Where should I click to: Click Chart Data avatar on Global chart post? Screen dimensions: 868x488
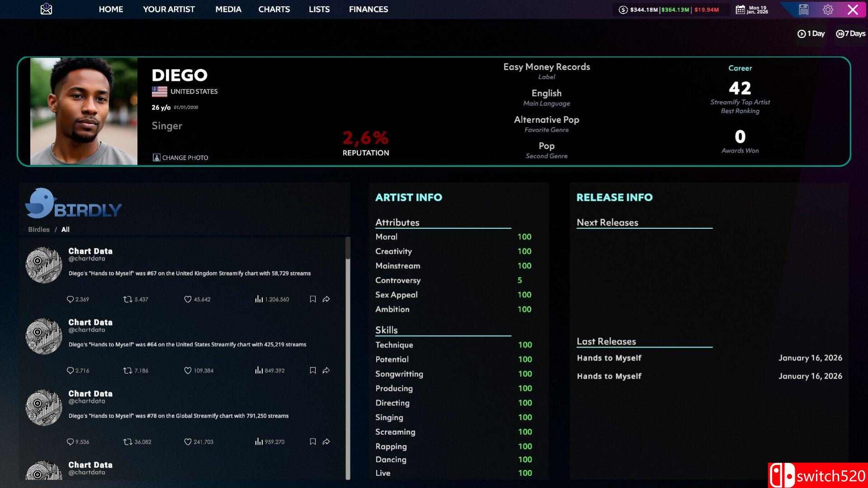click(44, 408)
